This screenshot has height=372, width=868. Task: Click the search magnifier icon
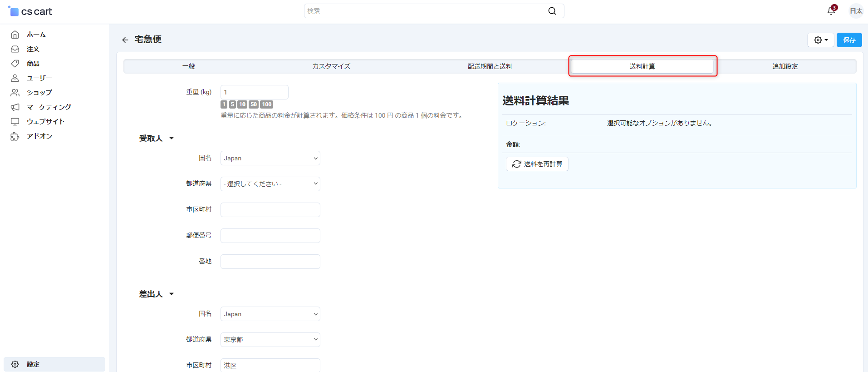click(552, 11)
